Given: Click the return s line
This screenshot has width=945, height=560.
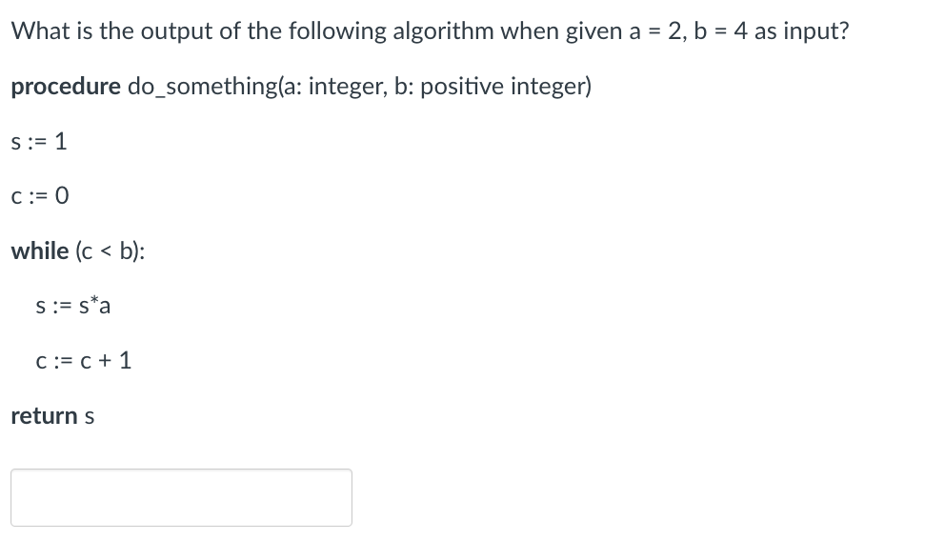Looking at the screenshot, I should point(51,415).
